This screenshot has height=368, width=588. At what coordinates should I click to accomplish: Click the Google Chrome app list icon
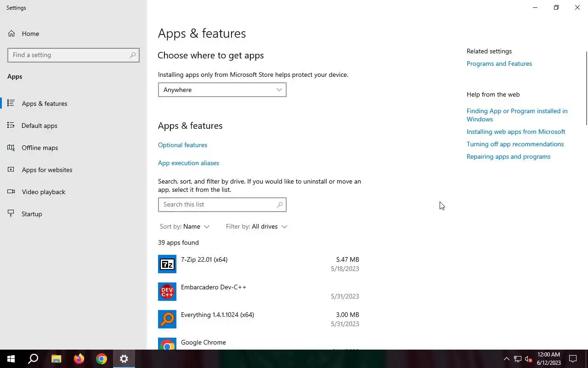167,344
